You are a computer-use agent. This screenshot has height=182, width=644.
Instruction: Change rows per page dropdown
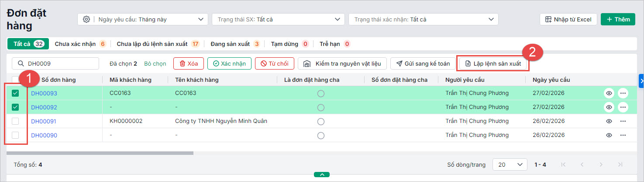[510, 164]
